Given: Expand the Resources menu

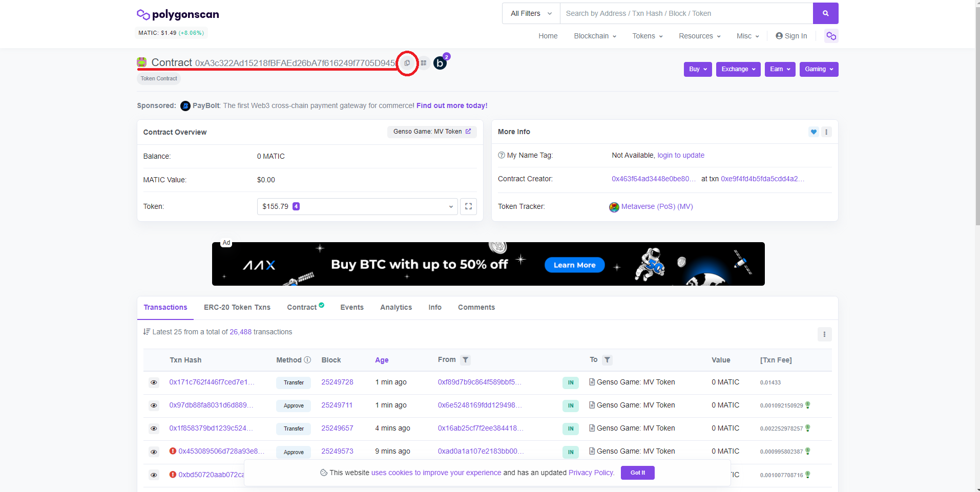Looking at the screenshot, I should tap(700, 36).
